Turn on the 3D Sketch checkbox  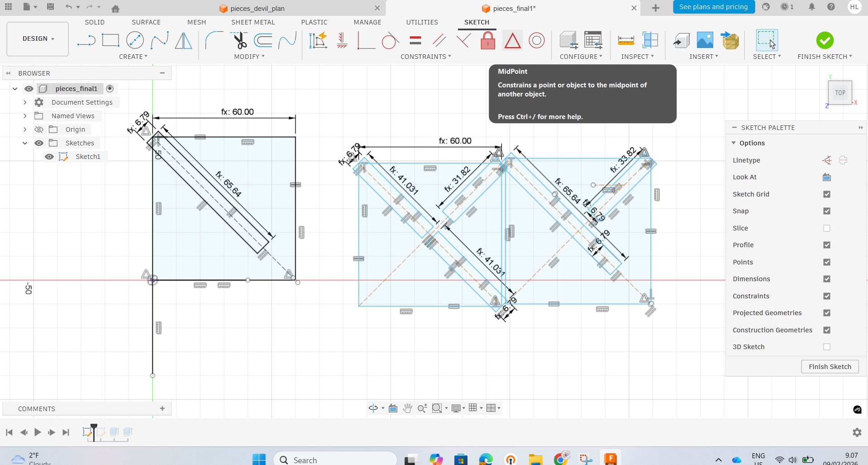[827, 347]
